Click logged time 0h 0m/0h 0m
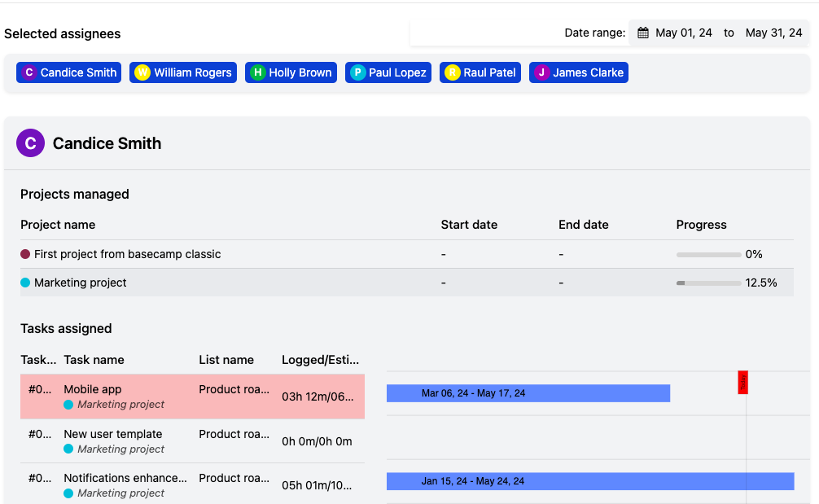This screenshot has height=504, width=819. tap(317, 441)
